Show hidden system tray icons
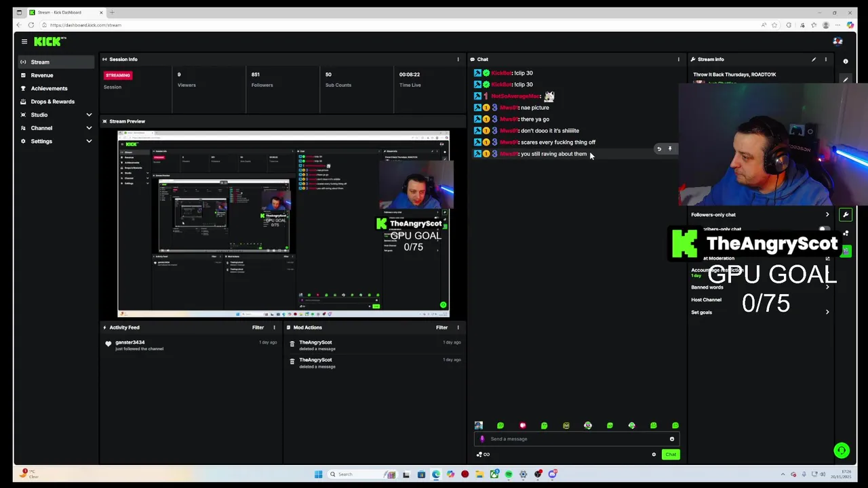This screenshot has height=488, width=868. [783, 474]
